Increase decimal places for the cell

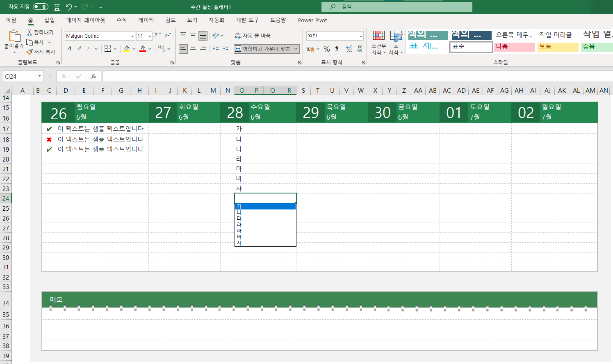(349, 48)
